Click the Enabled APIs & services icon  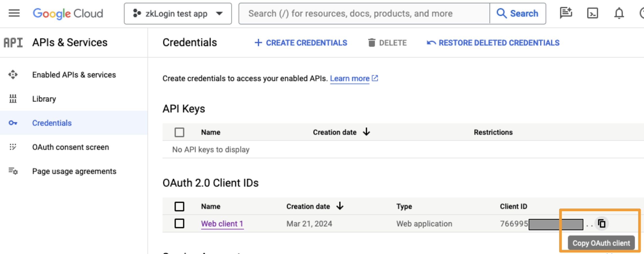click(13, 75)
